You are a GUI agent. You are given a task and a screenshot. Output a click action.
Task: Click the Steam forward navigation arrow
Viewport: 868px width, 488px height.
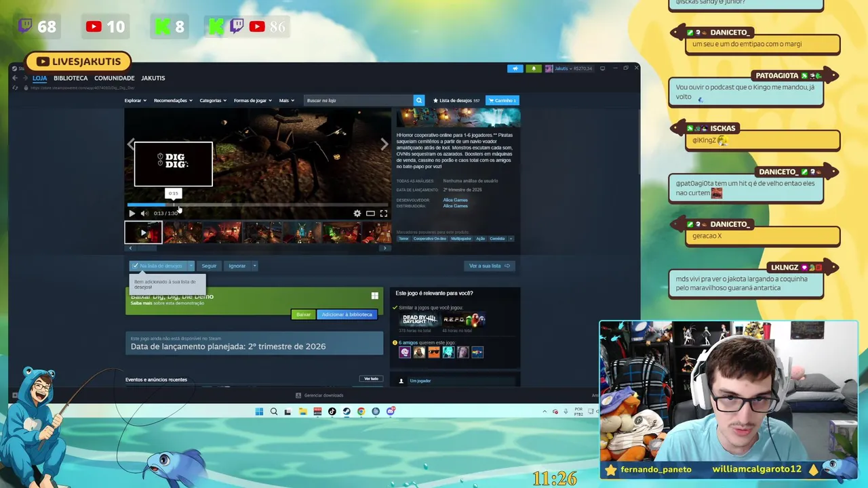[24, 78]
